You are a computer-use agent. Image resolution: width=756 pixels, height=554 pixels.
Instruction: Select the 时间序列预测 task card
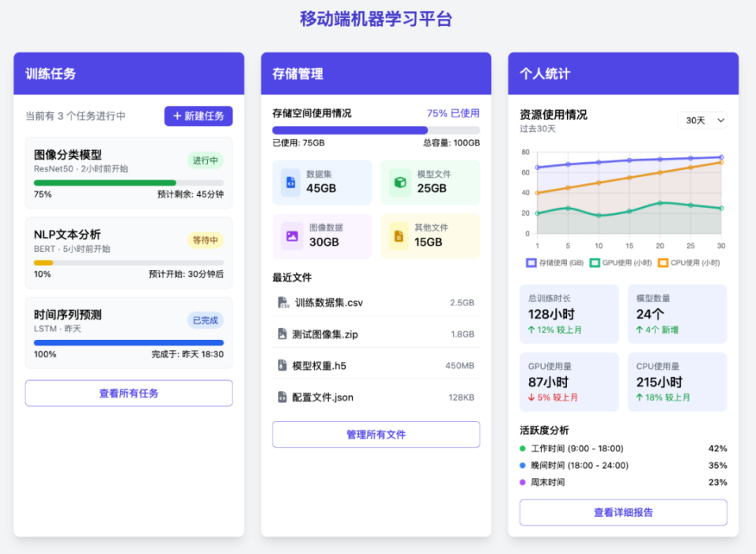coord(128,332)
